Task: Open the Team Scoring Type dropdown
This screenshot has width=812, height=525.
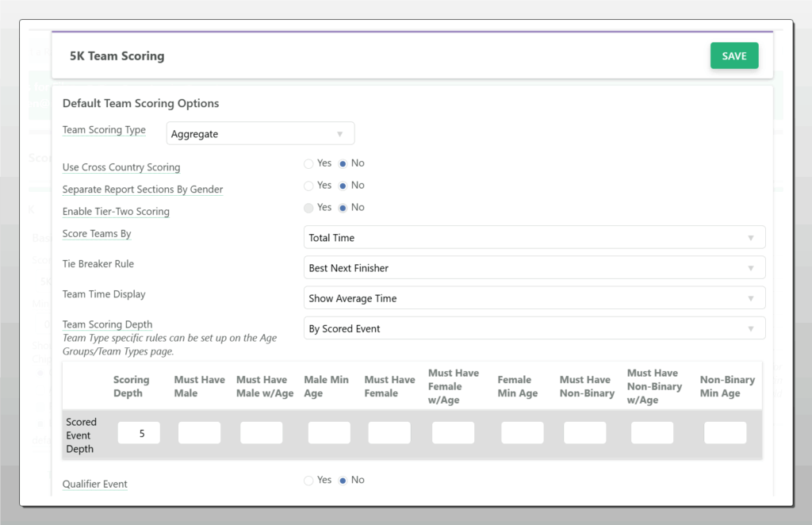Action: click(x=260, y=134)
